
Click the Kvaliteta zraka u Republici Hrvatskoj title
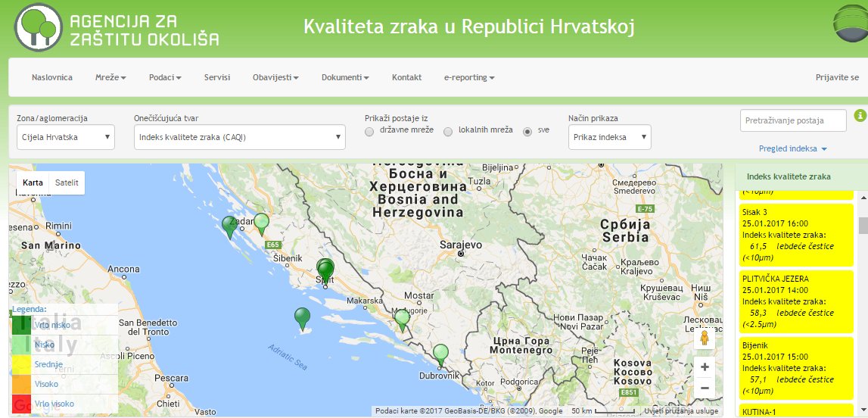point(469,26)
